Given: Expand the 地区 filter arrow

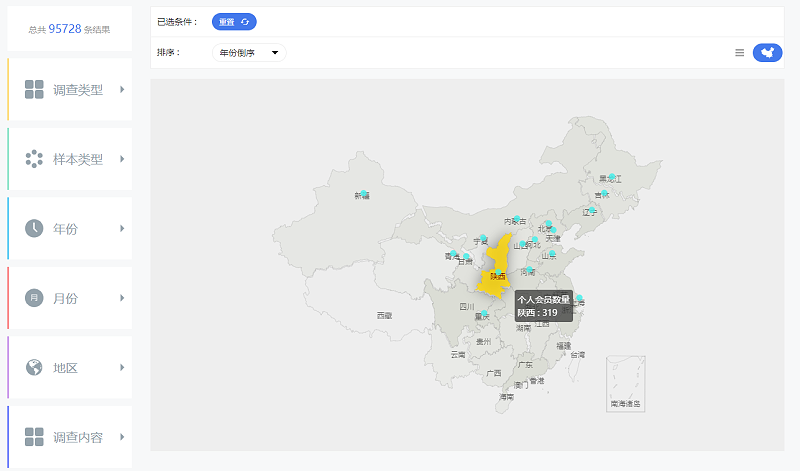Looking at the screenshot, I should (x=122, y=367).
